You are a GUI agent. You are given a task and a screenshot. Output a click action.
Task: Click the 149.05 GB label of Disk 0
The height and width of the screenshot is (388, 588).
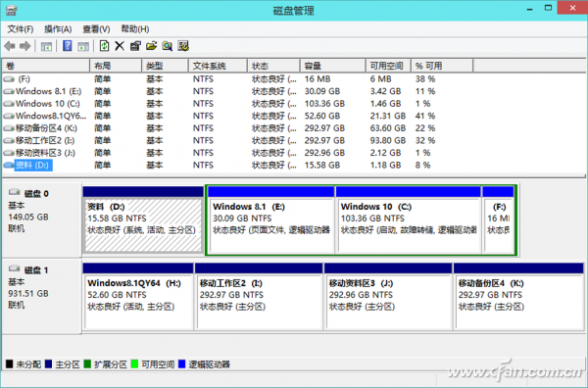28,218
